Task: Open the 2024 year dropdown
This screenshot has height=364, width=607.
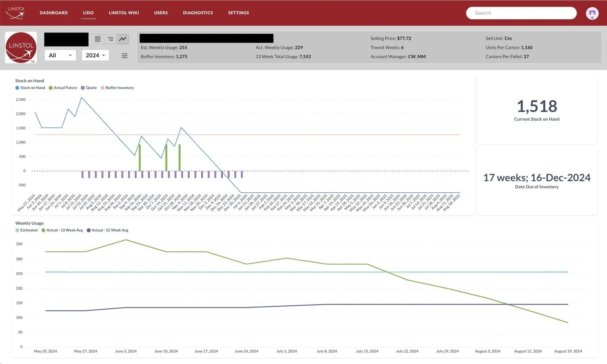Action: [x=95, y=55]
